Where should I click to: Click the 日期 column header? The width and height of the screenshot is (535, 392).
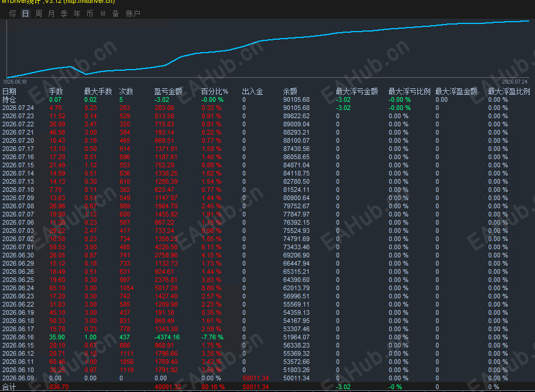tap(9, 91)
